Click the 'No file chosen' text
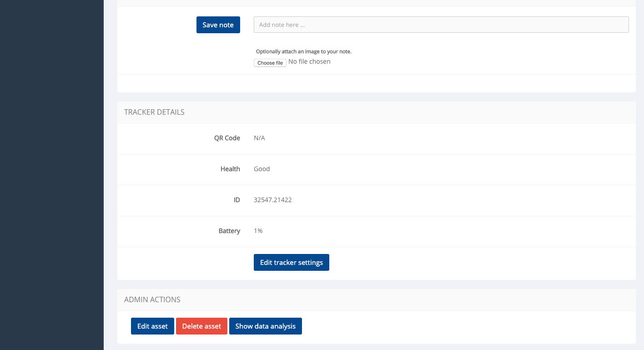The image size is (644, 350). pos(309,61)
